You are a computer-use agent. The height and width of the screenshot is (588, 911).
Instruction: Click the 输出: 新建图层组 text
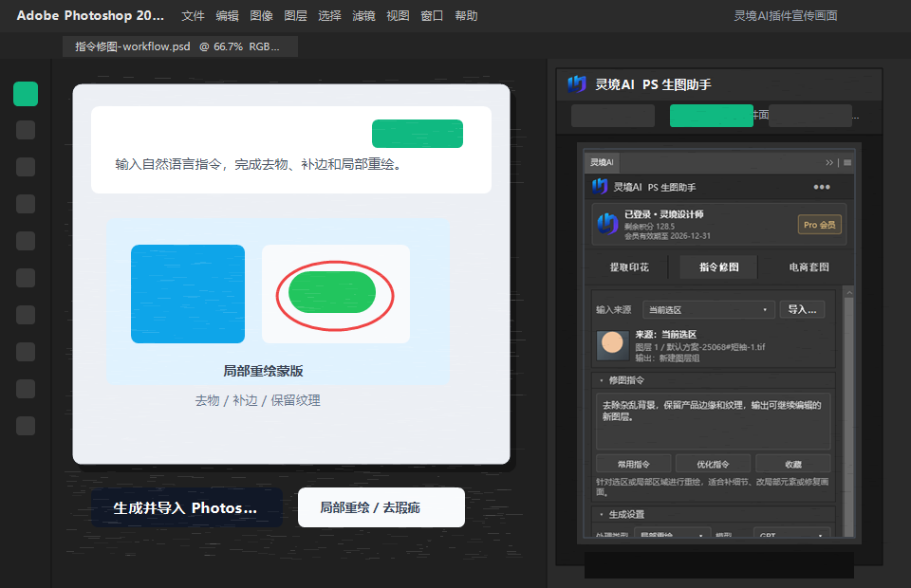pos(667,358)
